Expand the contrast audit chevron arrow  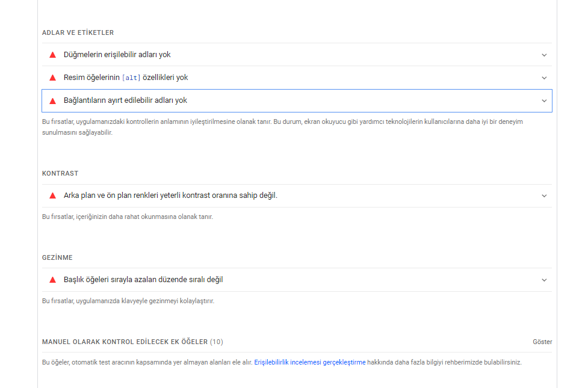click(544, 196)
